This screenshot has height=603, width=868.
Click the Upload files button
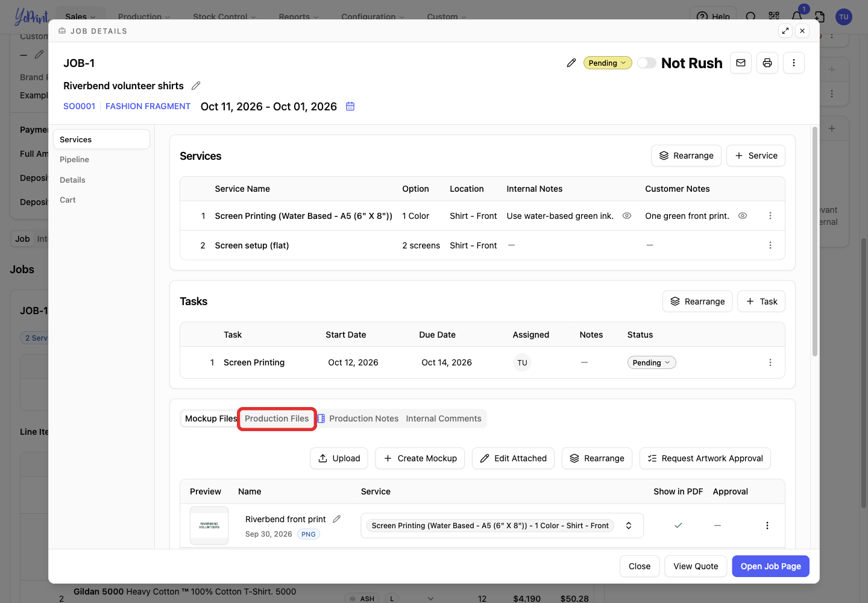click(339, 458)
